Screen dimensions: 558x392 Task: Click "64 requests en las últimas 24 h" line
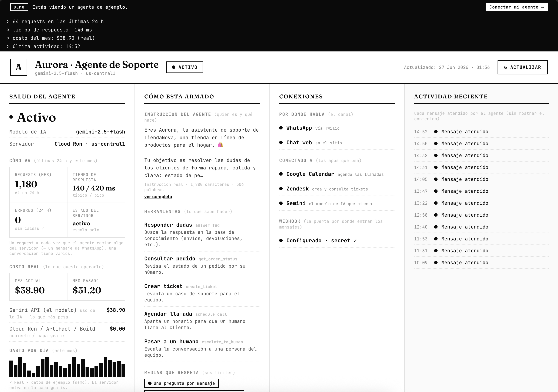[x=55, y=22]
